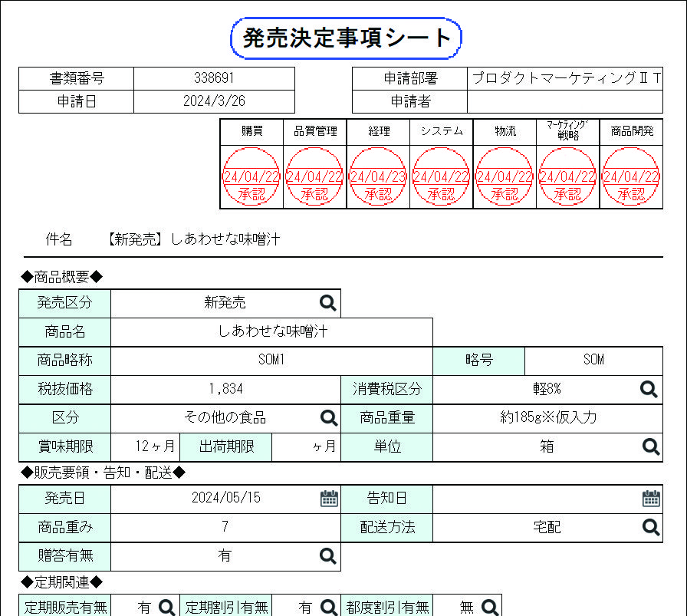Click the 出荷期限 months field

coord(306,446)
